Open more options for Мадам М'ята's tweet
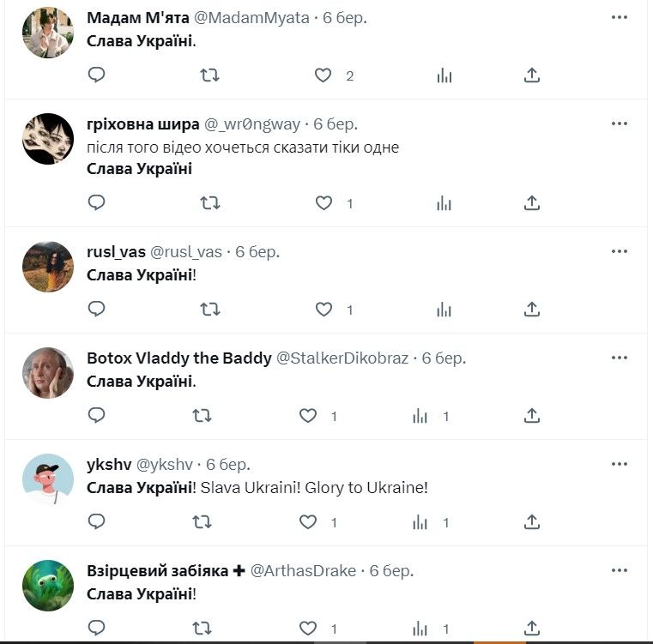Screen dimensions: 653x644 tap(620, 17)
